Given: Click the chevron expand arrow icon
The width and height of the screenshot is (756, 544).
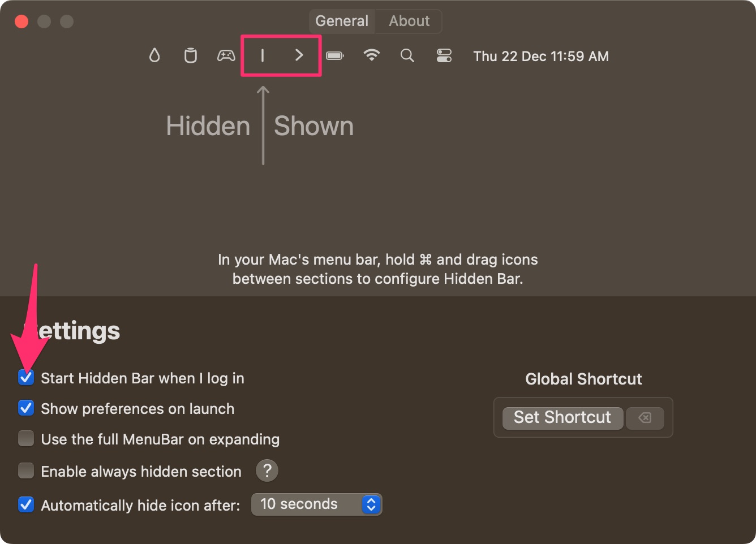Looking at the screenshot, I should (x=299, y=55).
